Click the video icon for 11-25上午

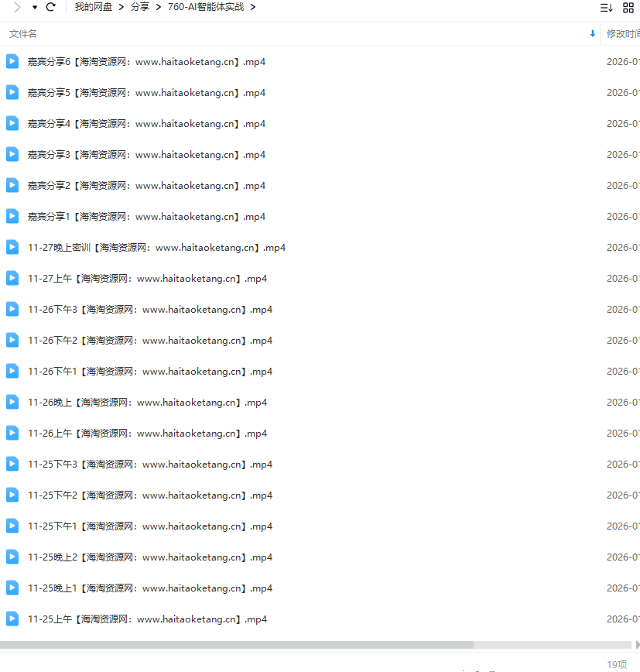(12, 619)
